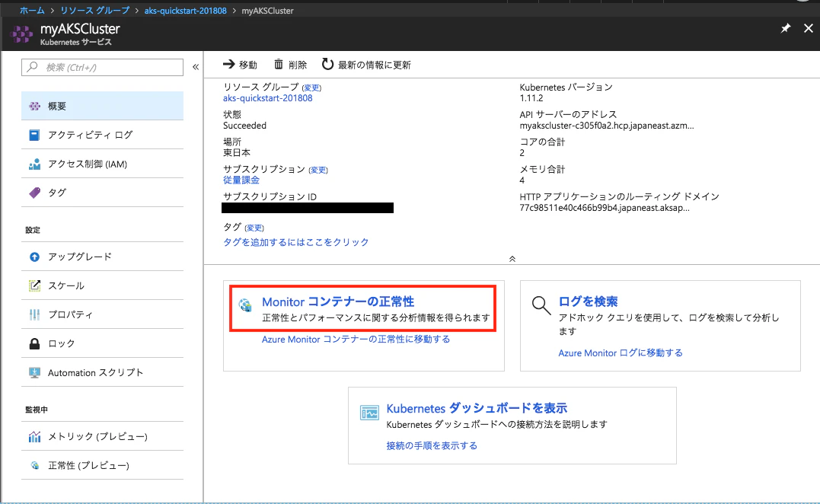The image size is (820, 504).
Task: Open ホーム in the breadcrumb
Action: (33, 11)
